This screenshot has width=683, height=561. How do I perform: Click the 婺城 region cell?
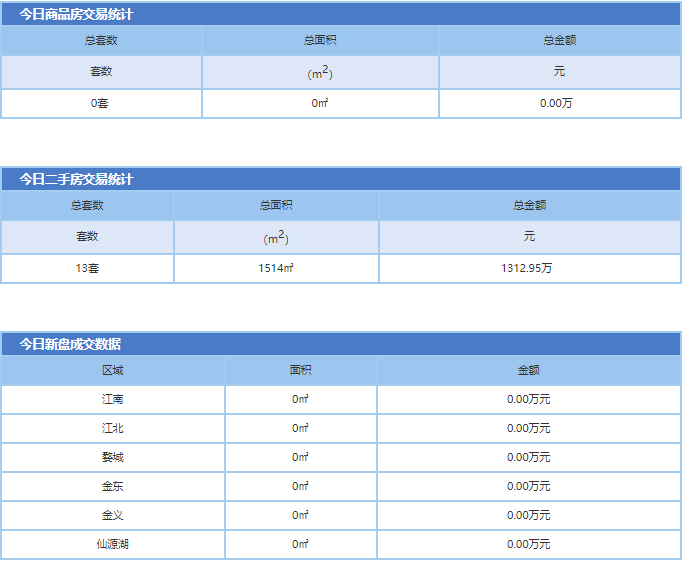113,457
